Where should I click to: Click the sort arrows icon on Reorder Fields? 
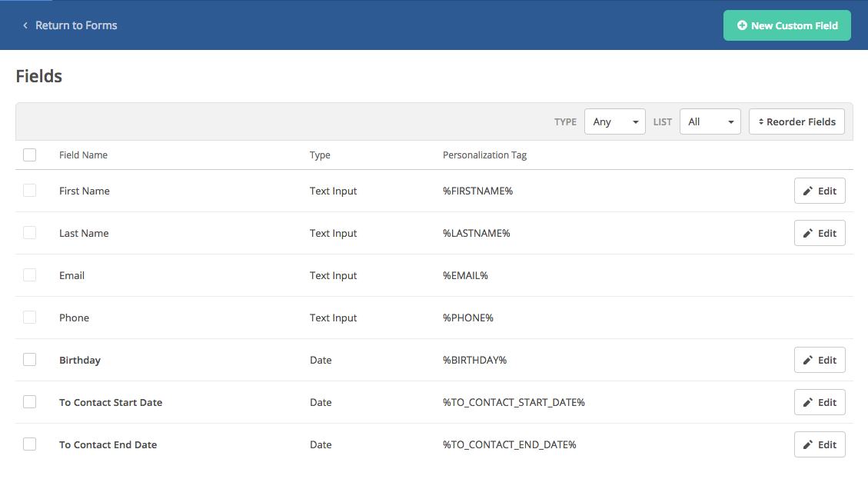pos(761,122)
